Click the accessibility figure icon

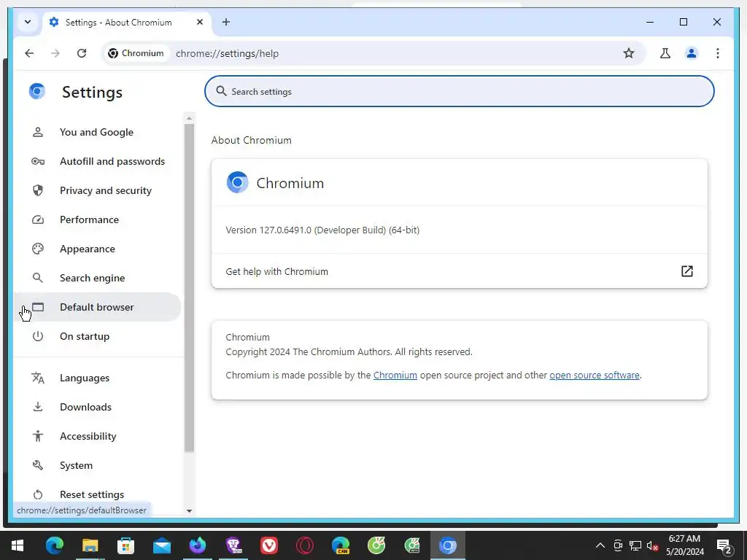tap(38, 436)
